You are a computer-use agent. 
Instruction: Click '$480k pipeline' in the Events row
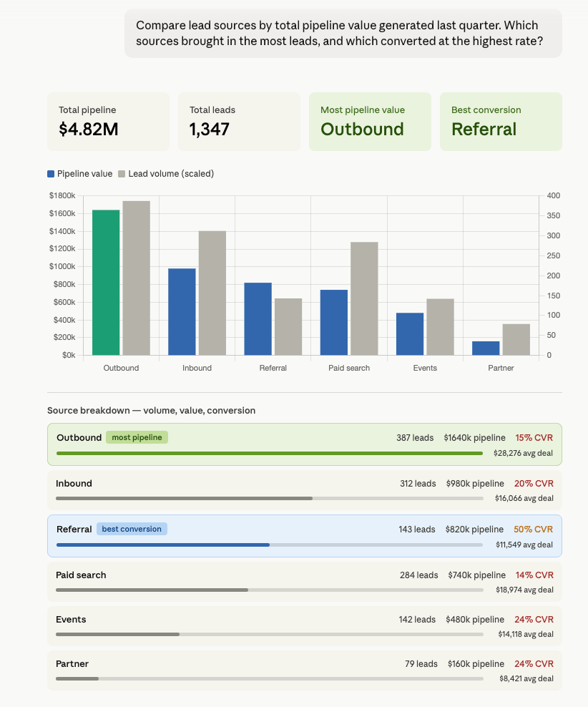tap(475, 620)
